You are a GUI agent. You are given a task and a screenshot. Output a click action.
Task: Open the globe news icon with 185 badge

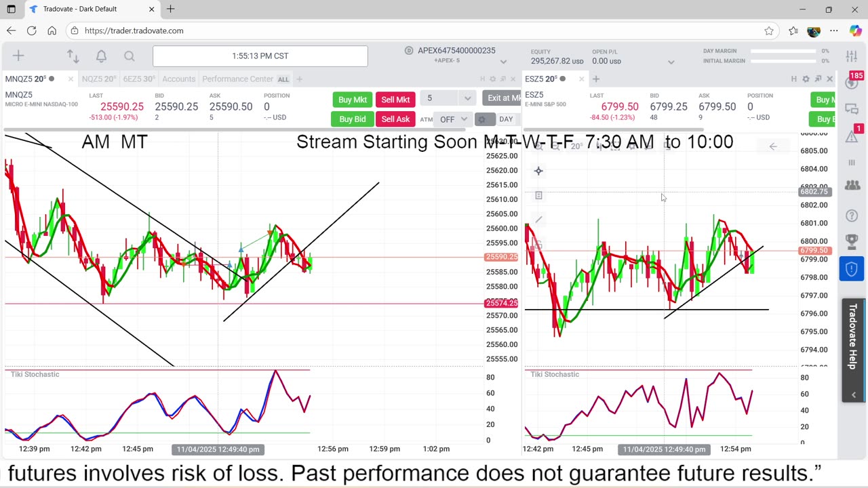pos(852,82)
